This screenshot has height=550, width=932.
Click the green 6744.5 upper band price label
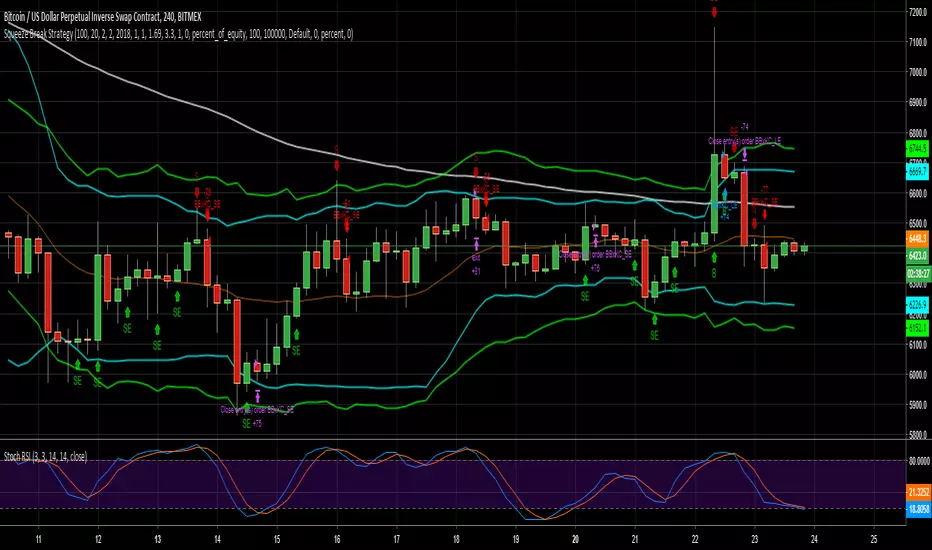(x=917, y=148)
